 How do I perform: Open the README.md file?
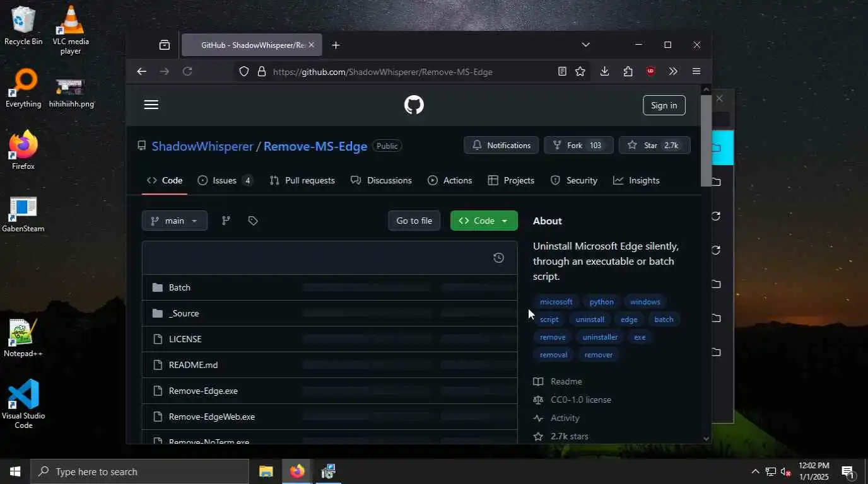click(193, 365)
